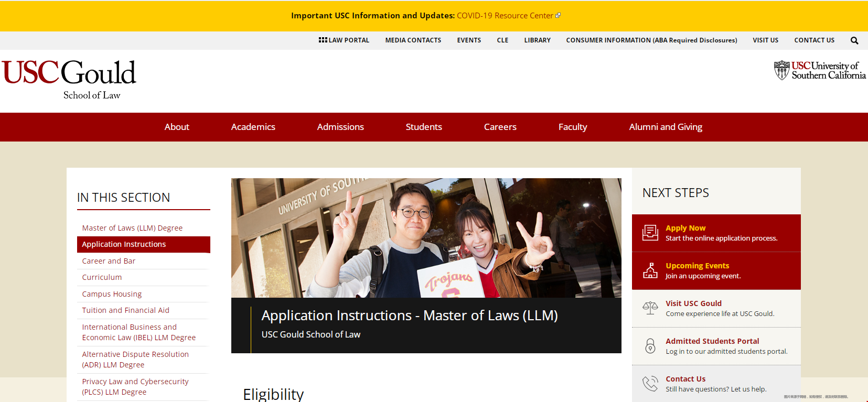Open the EVENTS utility link
The width and height of the screenshot is (868, 402).
coord(469,40)
